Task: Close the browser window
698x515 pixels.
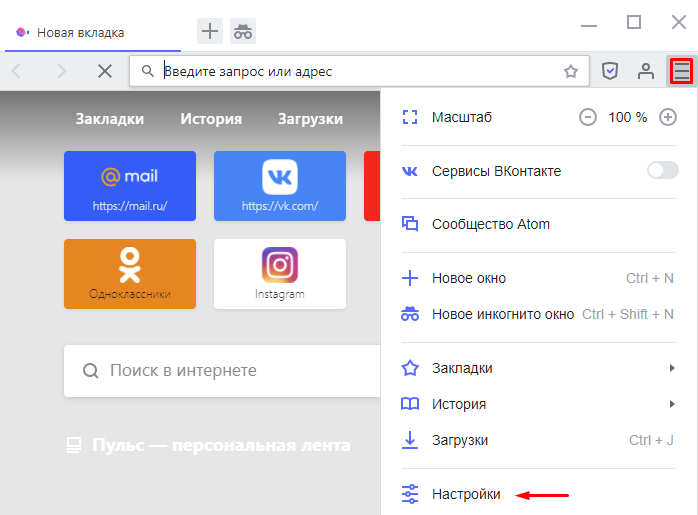Action: pyautogui.click(x=679, y=22)
